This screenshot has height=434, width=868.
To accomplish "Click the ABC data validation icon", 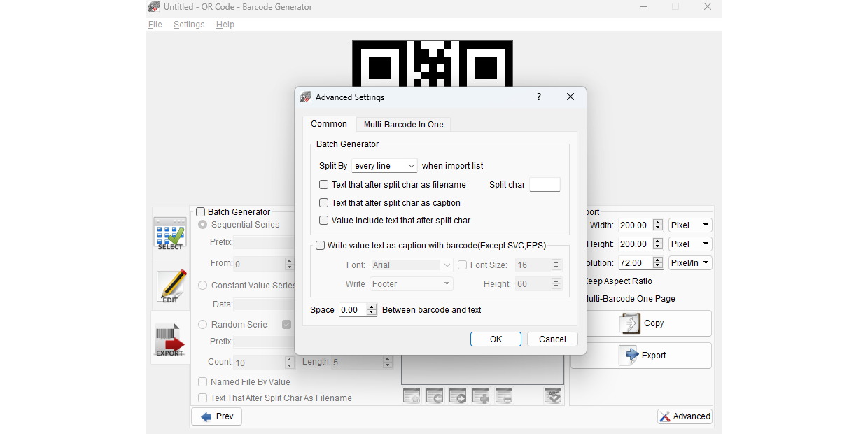I will (x=552, y=395).
